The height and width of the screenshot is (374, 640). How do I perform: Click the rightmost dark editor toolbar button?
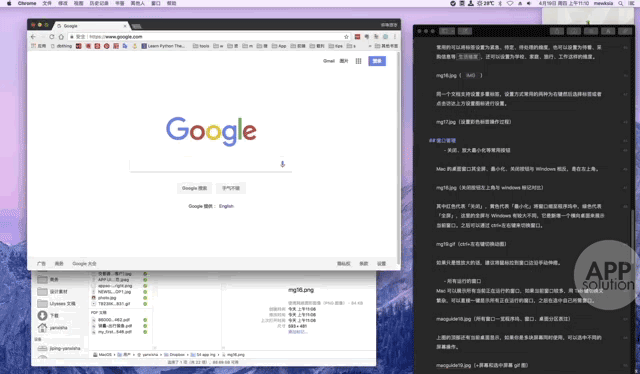click(624, 31)
